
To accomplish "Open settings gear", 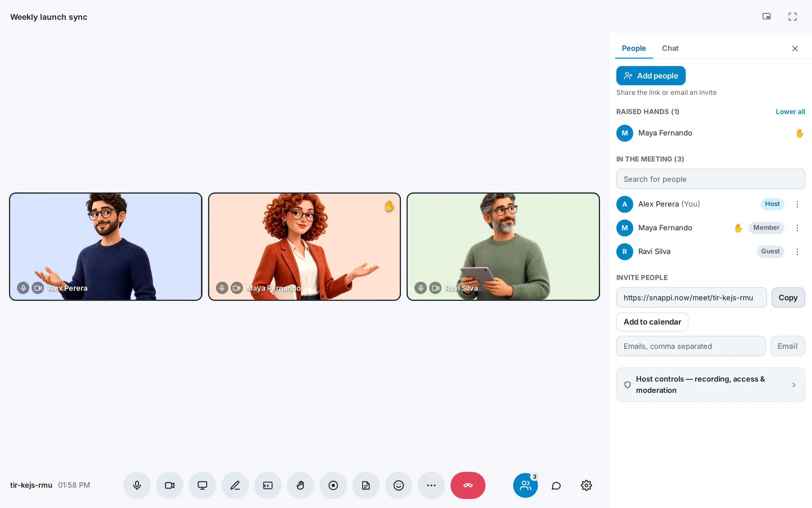I will (586, 486).
